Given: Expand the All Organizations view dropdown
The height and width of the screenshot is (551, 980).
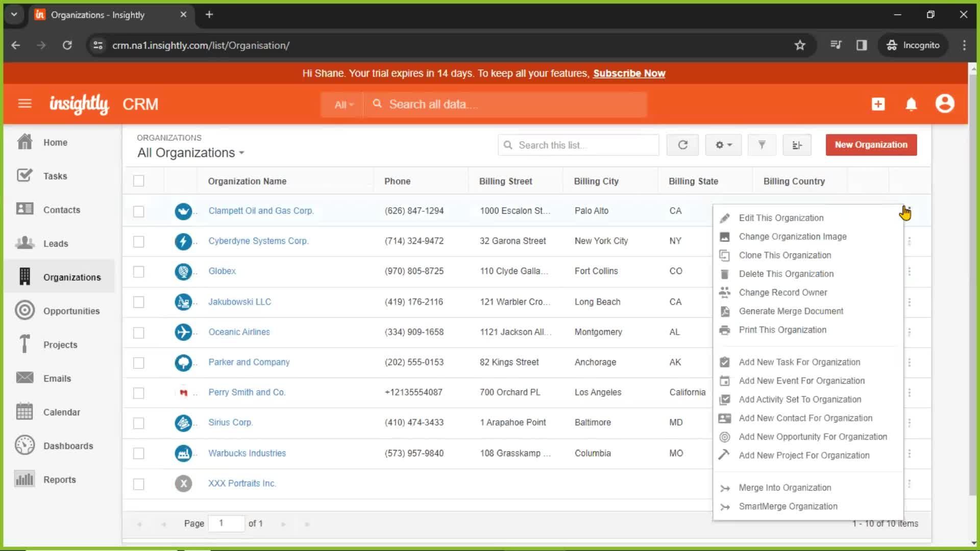Looking at the screenshot, I should coord(191,153).
